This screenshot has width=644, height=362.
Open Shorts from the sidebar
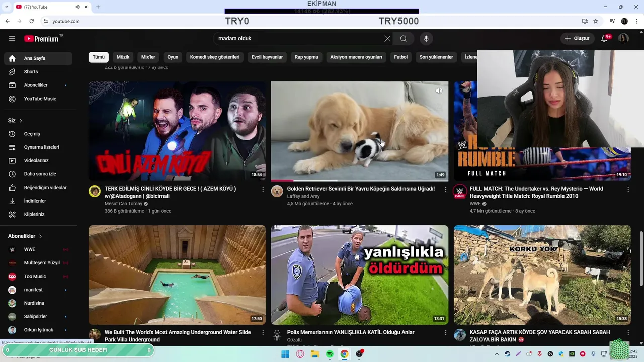coord(38,72)
